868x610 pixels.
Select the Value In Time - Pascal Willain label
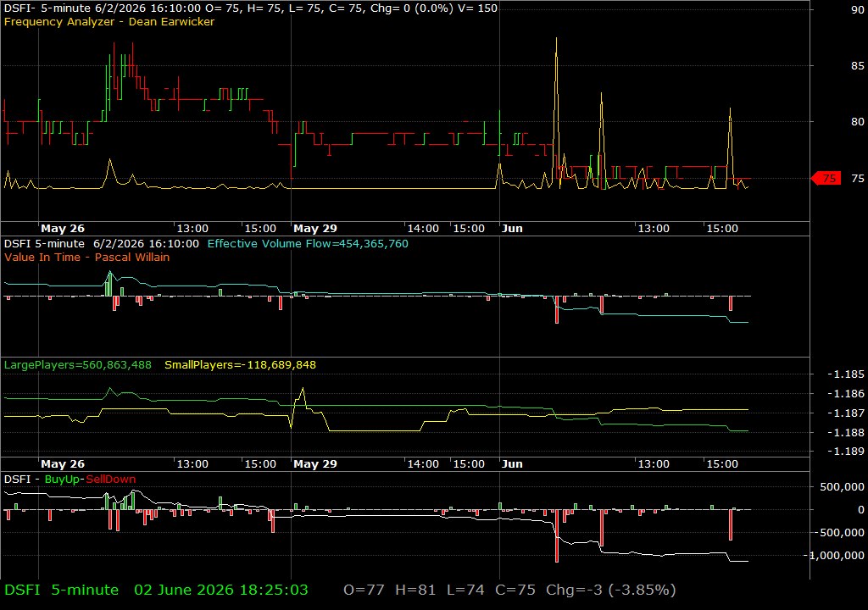[x=87, y=257]
